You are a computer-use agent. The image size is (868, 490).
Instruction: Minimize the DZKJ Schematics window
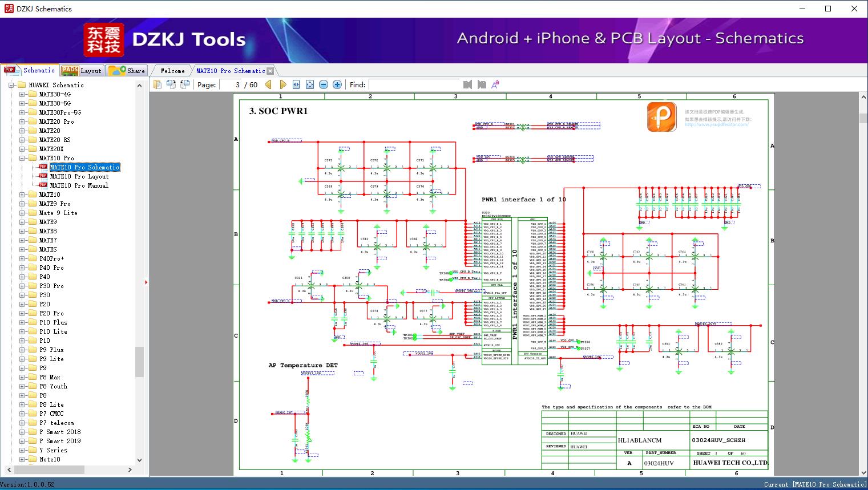pyautogui.click(x=802, y=9)
